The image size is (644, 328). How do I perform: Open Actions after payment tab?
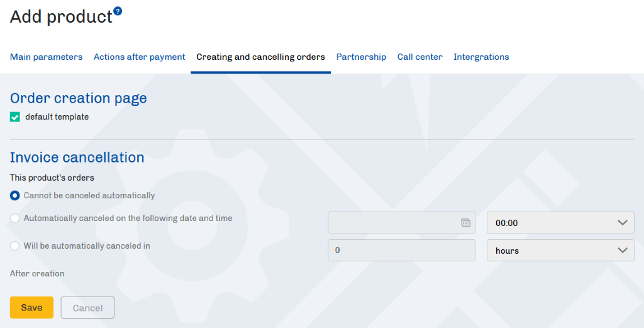click(139, 57)
